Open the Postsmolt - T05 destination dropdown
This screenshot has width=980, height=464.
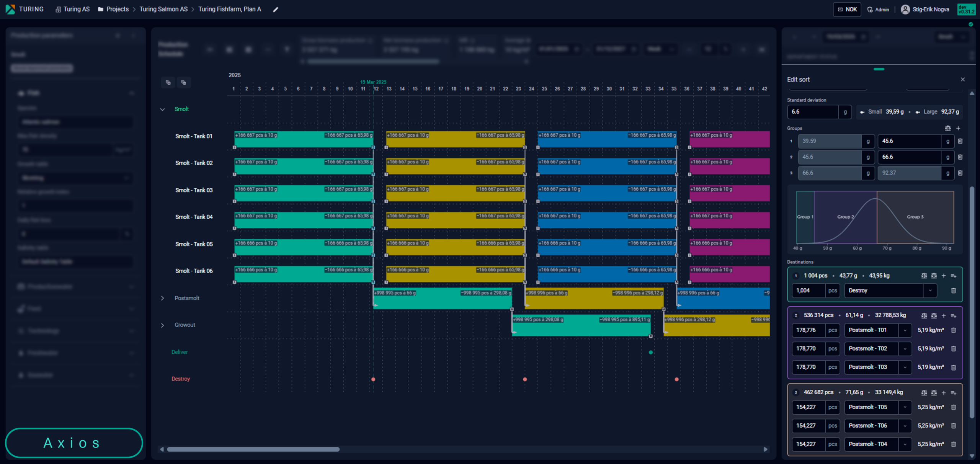pyautogui.click(x=905, y=407)
